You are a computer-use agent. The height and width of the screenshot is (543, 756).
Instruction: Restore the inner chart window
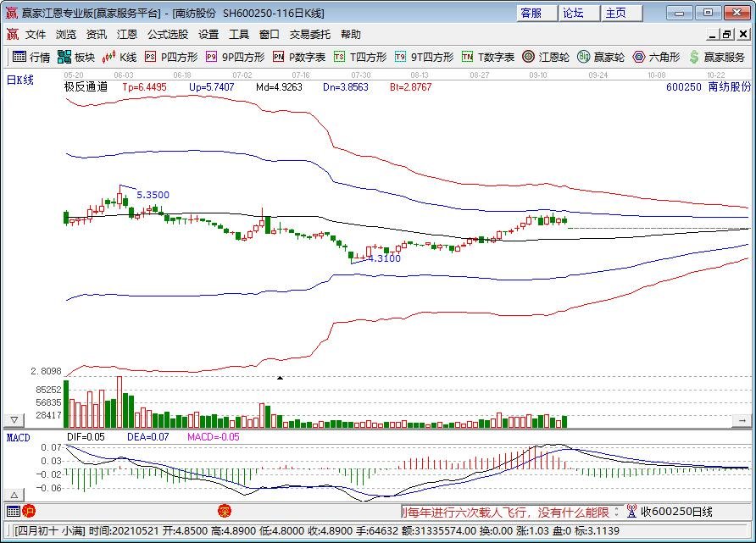[727, 34]
